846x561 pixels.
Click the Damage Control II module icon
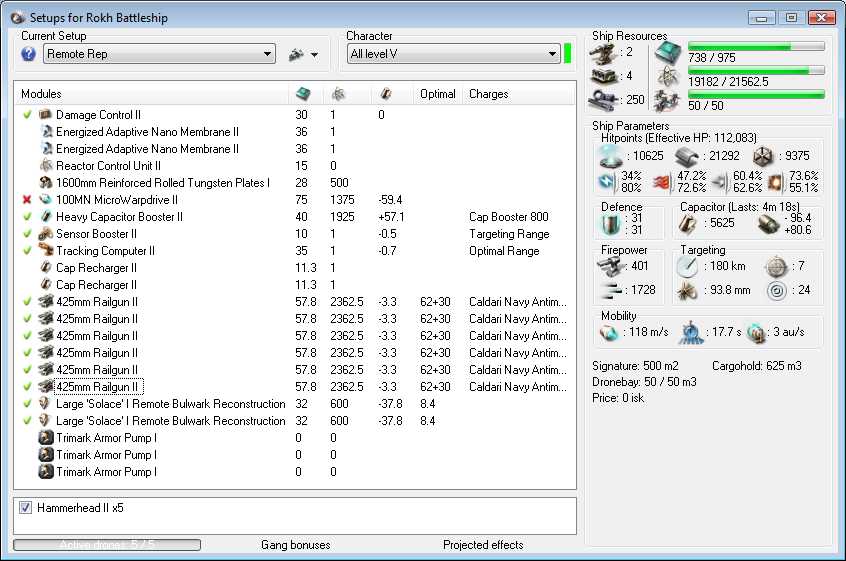pos(45,115)
